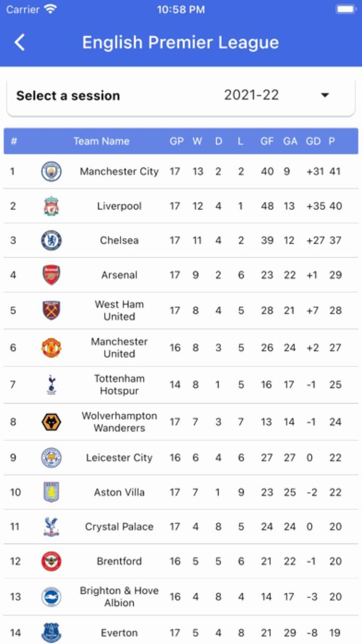Click the Arsenal club crest
Viewport: 362px width, 644px height.
(x=51, y=275)
